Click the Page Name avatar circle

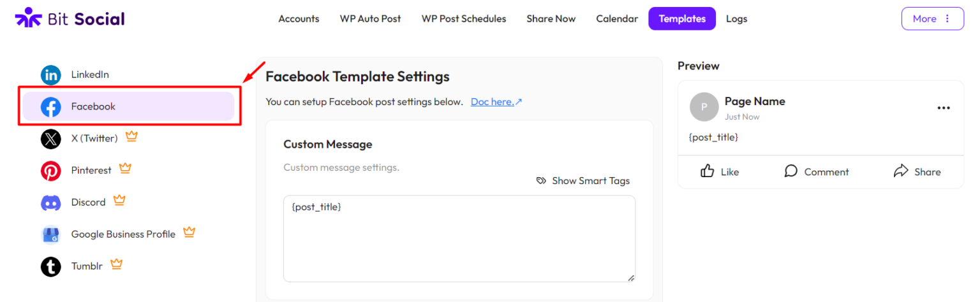tap(704, 107)
